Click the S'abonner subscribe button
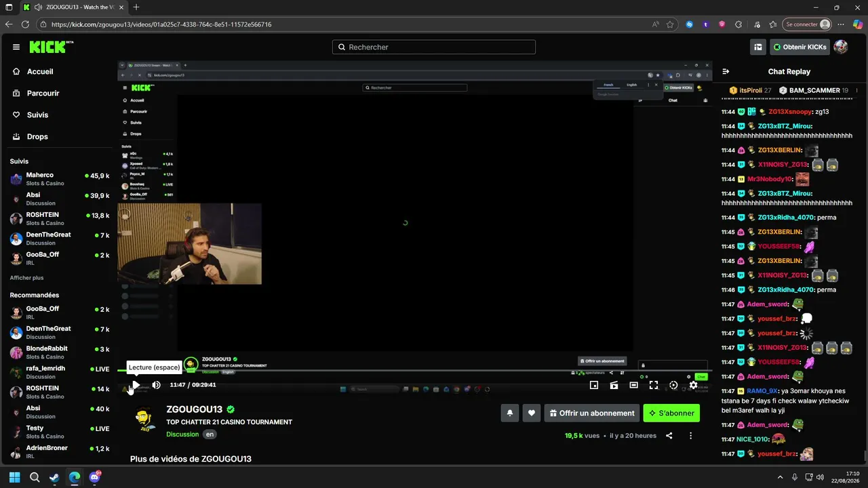The image size is (868, 488). click(671, 413)
